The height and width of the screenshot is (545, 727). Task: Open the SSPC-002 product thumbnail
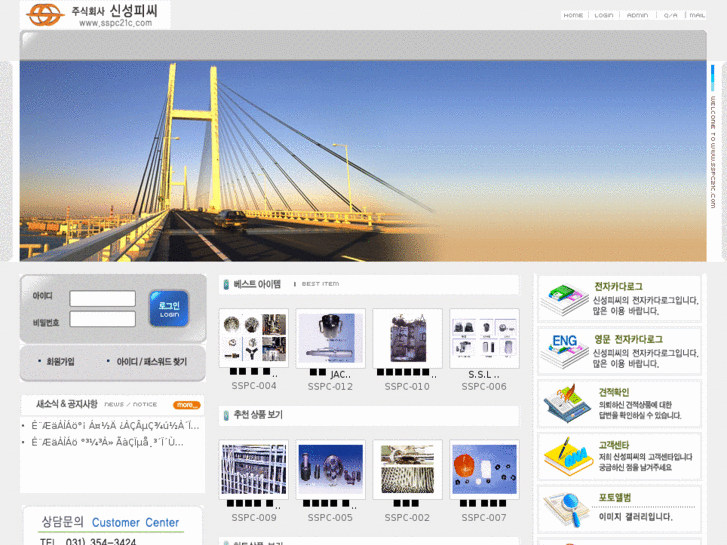click(x=407, y=469)
